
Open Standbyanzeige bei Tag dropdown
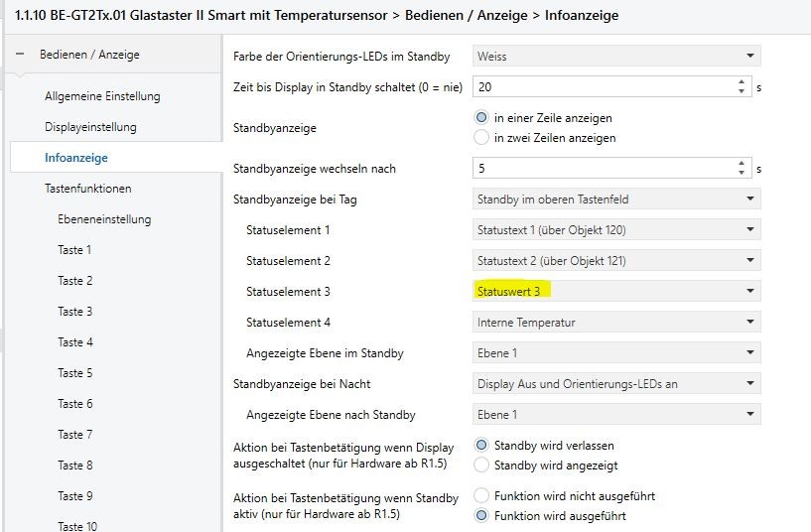616,199
